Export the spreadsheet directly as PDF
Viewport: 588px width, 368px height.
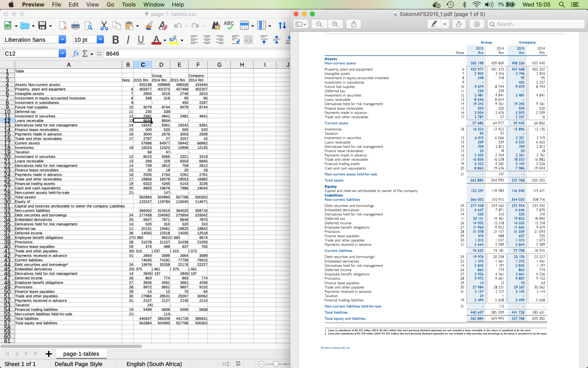63,26
